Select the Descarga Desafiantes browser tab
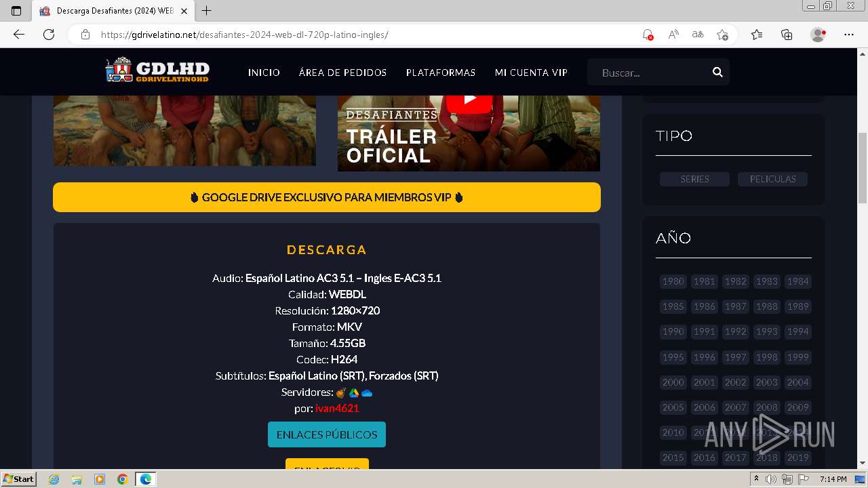Screen dimensions: 868x488 coord(114,11)
